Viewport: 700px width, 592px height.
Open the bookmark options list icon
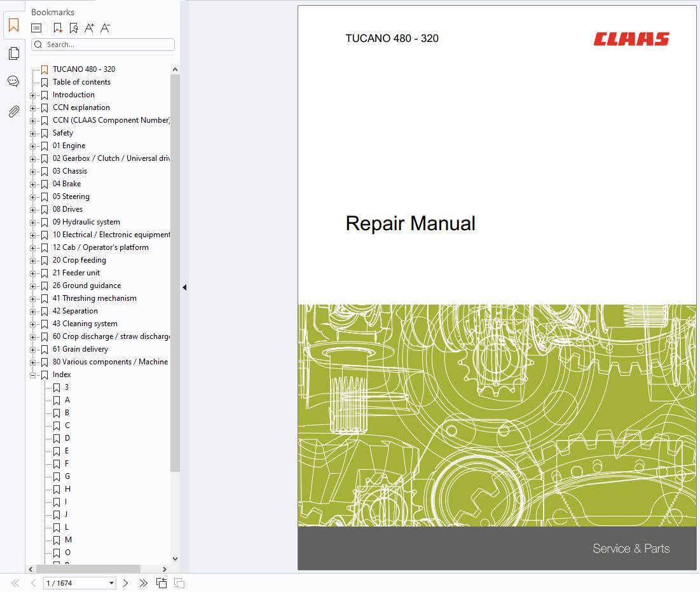coord(36,28)
